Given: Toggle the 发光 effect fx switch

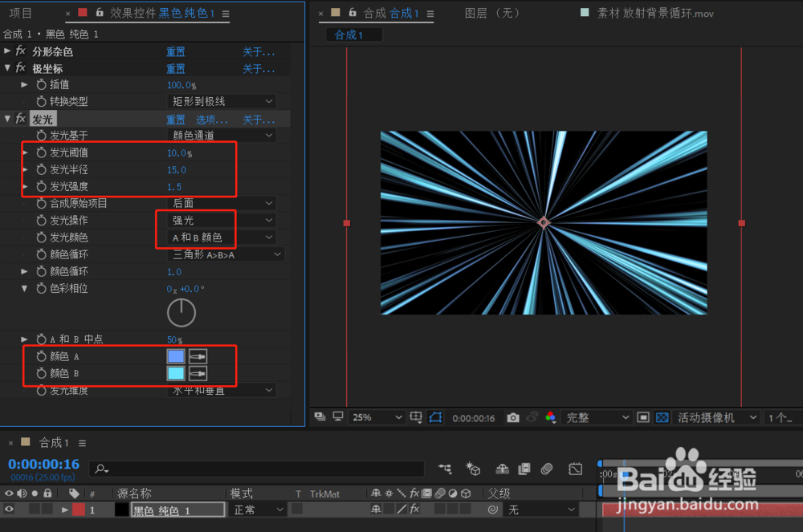Looking at the screenshot, I should [x=21, y=119].
